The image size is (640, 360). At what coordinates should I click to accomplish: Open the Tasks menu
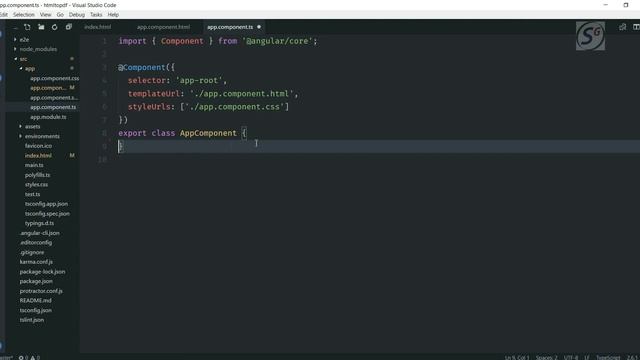[96, 15]
